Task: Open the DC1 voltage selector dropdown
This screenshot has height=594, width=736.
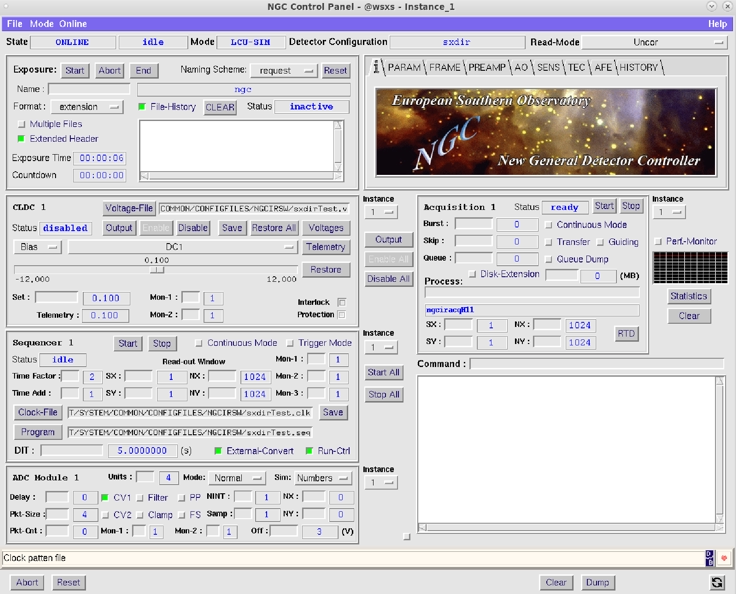Action: click(183, 247)
